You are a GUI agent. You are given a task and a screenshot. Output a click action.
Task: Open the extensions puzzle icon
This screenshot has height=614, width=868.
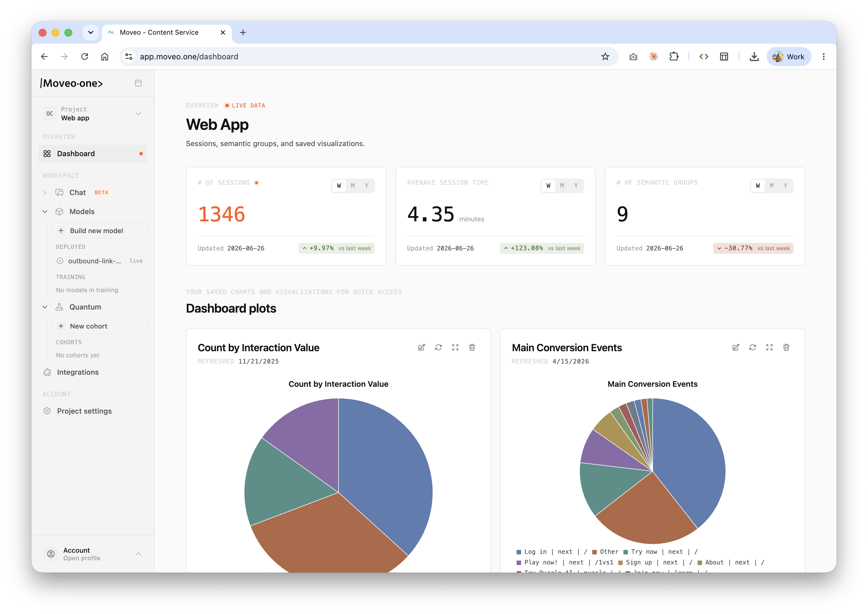[674, 57]
